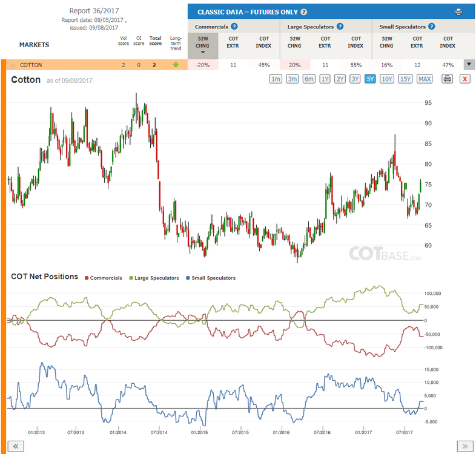
Task: Switch chart to 3Y range
Action: [355, 79]
